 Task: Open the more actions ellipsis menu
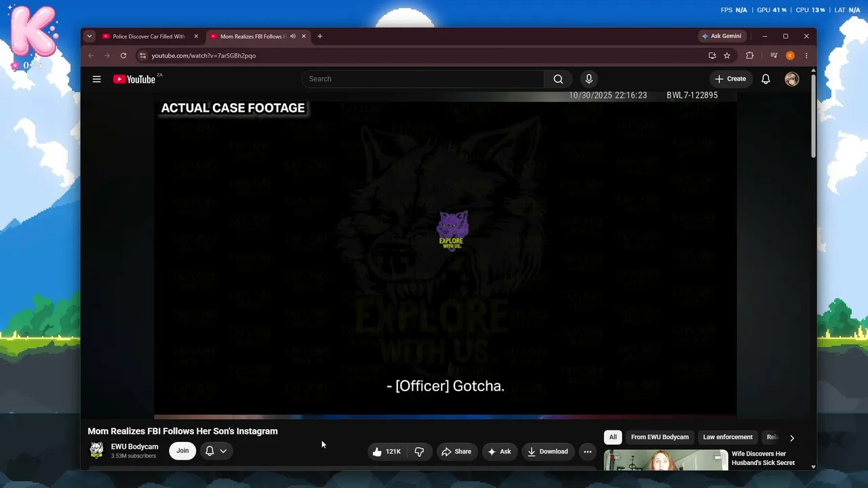pos(587,451)
